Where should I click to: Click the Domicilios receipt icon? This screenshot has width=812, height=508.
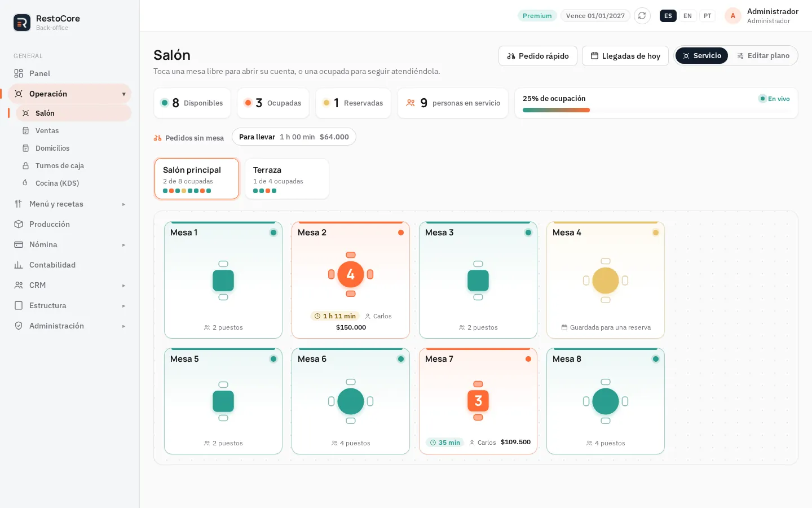25,148
